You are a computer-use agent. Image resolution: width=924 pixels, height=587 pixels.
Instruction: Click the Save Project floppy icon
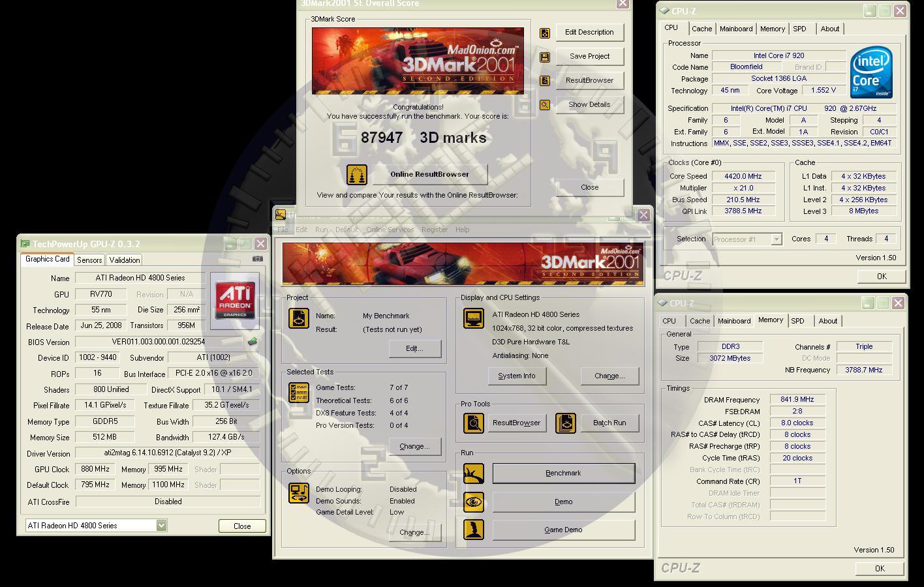click(545, 57)
